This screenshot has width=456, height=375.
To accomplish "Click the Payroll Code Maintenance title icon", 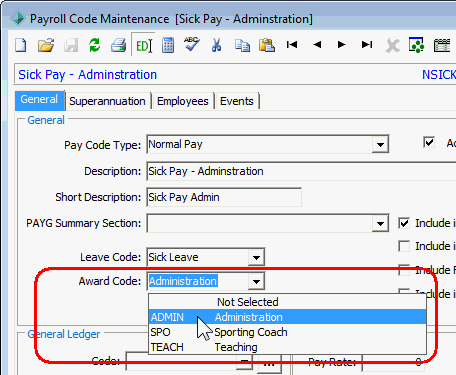I will tap(18, 18).
